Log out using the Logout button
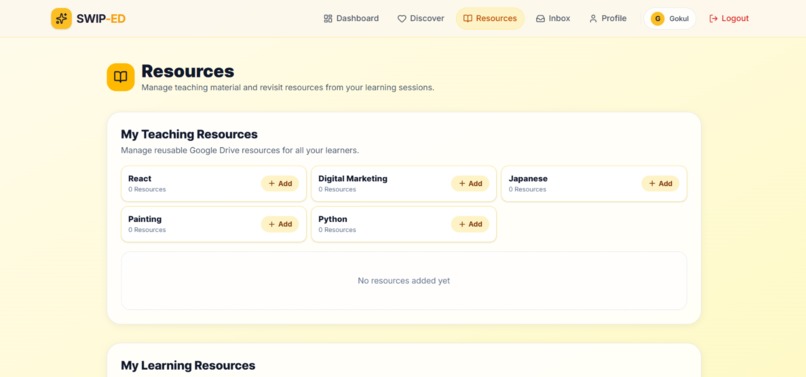Image resolution: width=806 pixels, height=377 pixels. click(x=729, y=19)
